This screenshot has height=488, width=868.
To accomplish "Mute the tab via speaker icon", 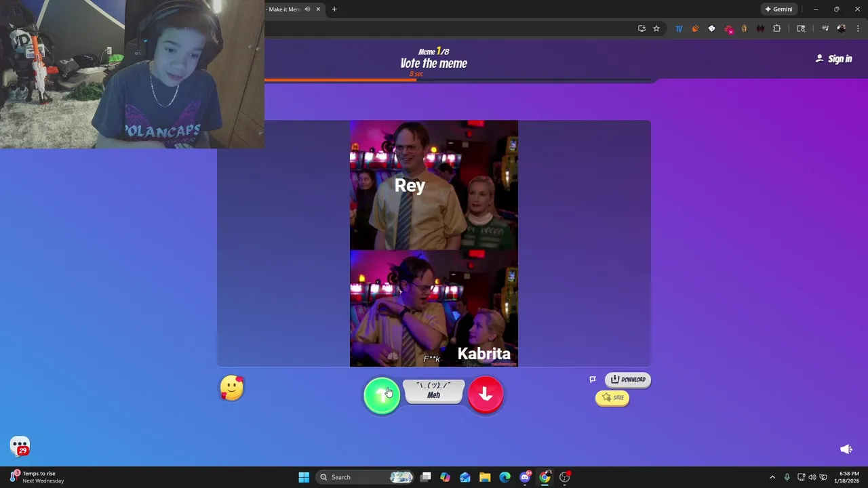I will [x=307, y=9].
